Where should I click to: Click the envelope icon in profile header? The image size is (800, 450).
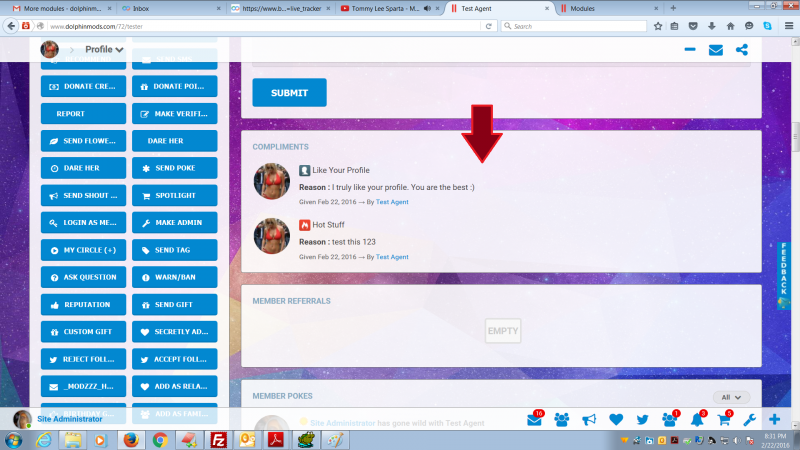click(716, 49)
